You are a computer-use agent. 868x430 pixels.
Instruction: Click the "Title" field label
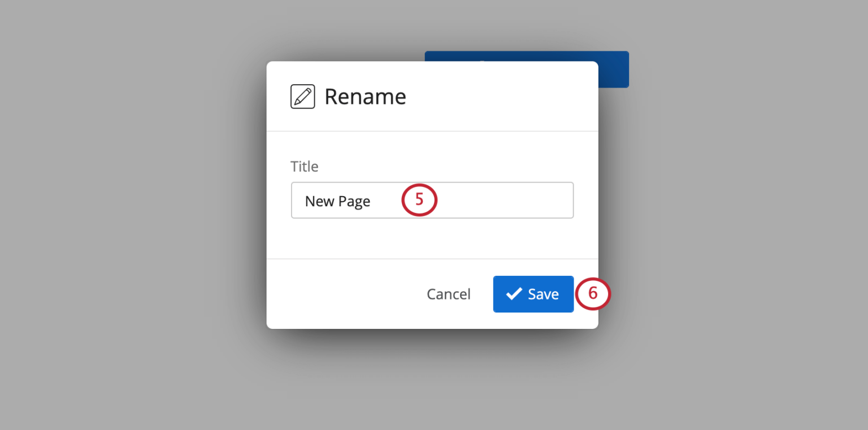pyautogui.click(x=304, y=167)
